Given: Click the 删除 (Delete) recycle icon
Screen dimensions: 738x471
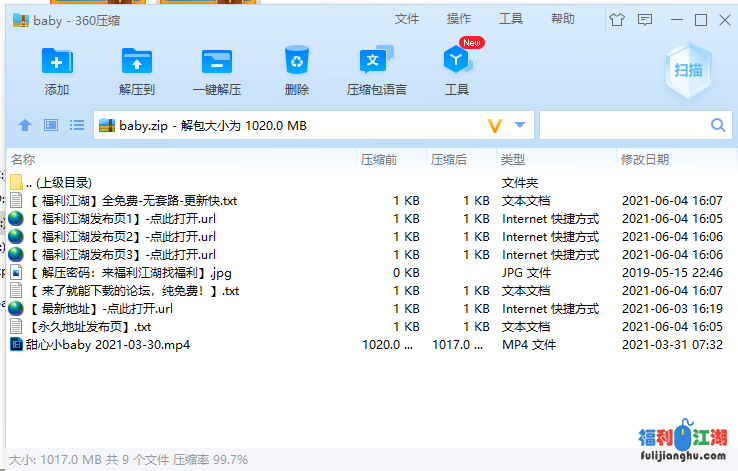Looking at the screenshot, I should click(296, 63).
